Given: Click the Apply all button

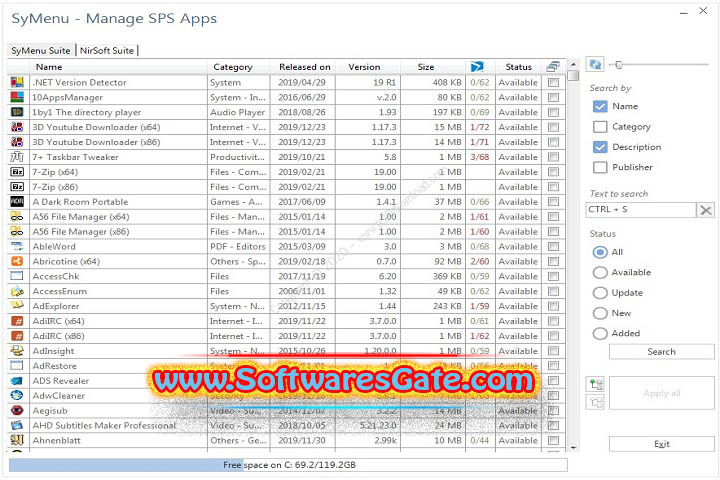Looking at the screenshot, I should click(x=662, y=393).
